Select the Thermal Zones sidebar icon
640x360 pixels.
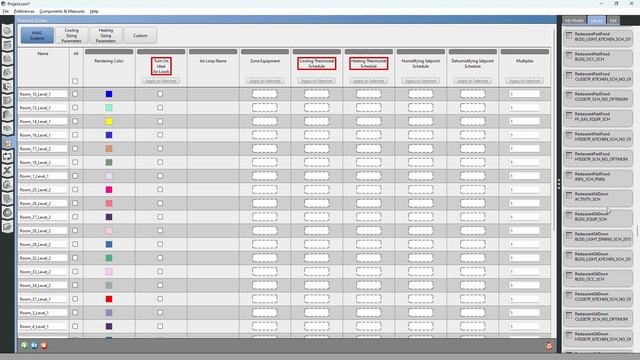coord(7,142)
